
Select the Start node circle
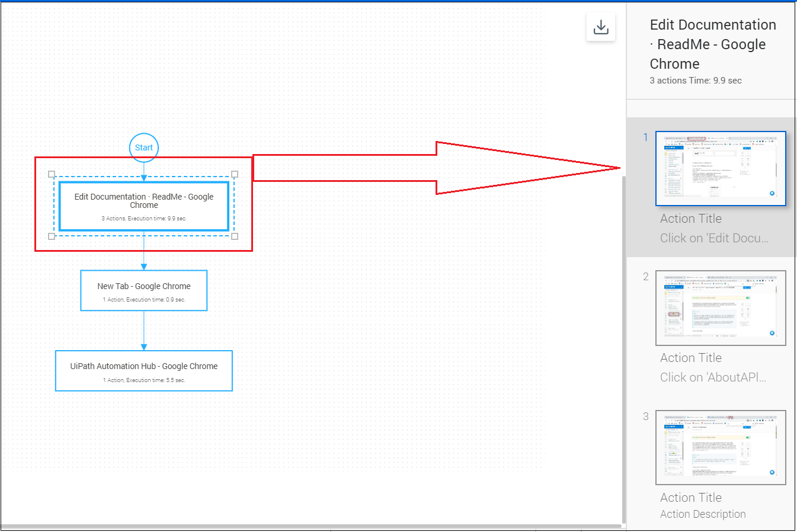[x=144, y=148]
